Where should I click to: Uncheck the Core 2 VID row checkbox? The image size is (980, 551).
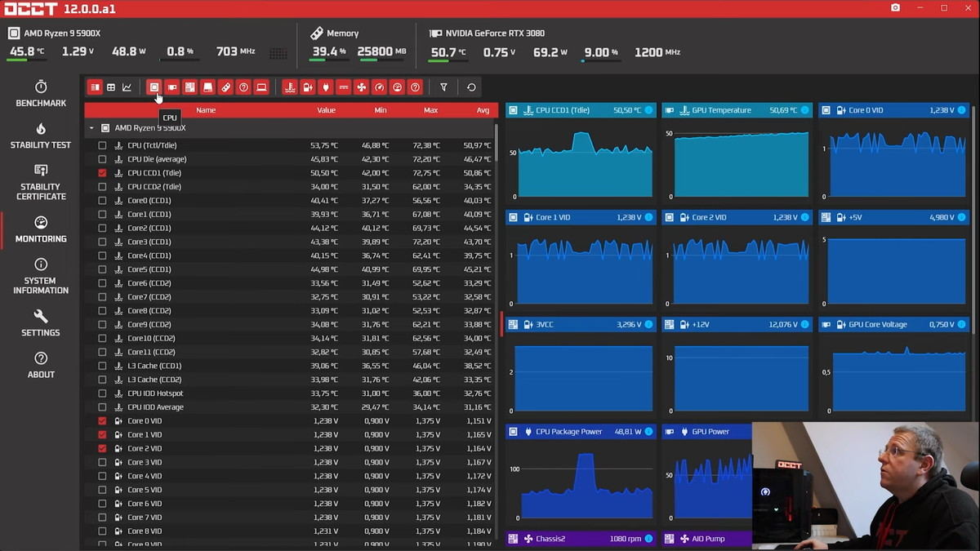pos(102,449)
